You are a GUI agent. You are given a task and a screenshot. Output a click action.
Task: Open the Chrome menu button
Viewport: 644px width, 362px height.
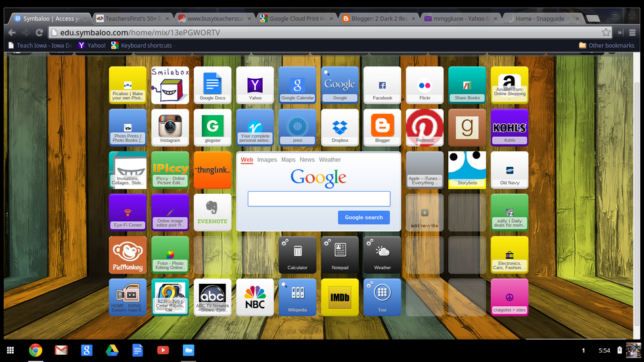pos(632,32)
